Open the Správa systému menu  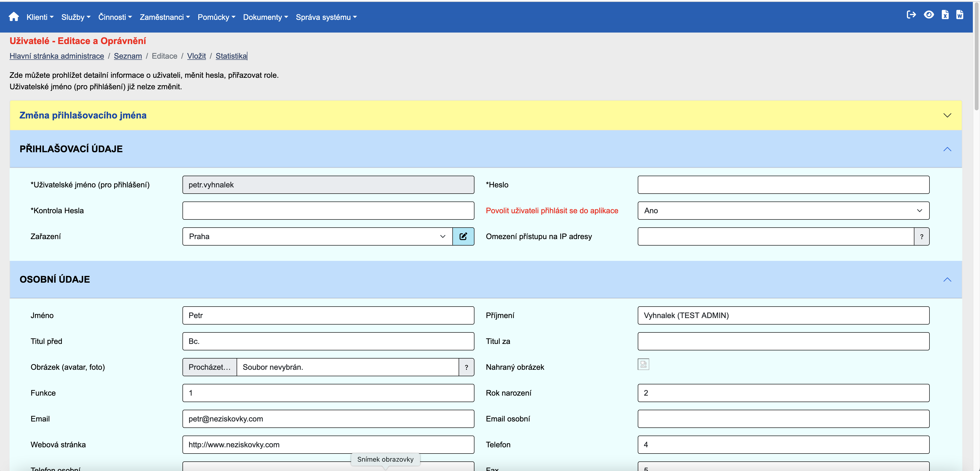(x=326, y=17)
